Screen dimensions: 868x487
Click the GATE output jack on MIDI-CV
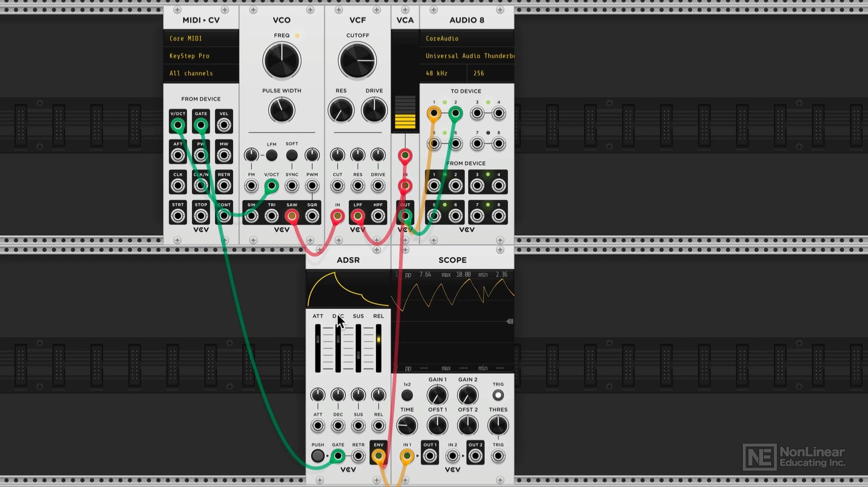click(x=201, y=125)
